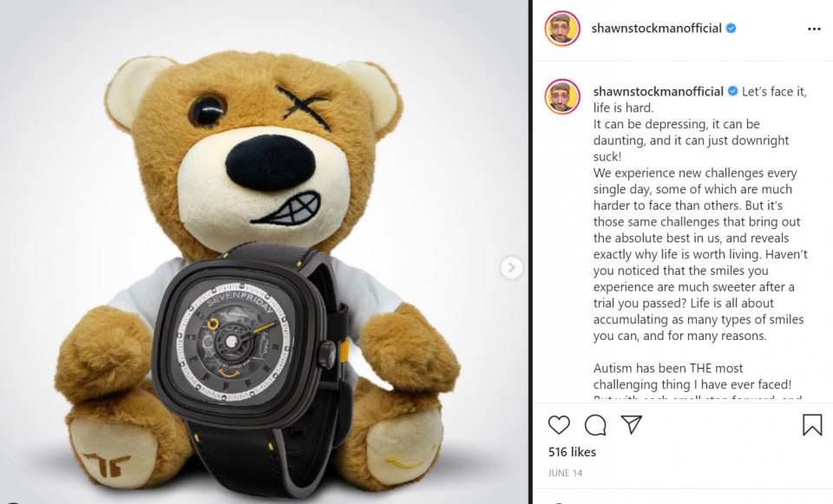This screenshot has height=504, width=833.
Task: Like the post with the heart icon
Action: pyautogui.click(x=559, y=425)
